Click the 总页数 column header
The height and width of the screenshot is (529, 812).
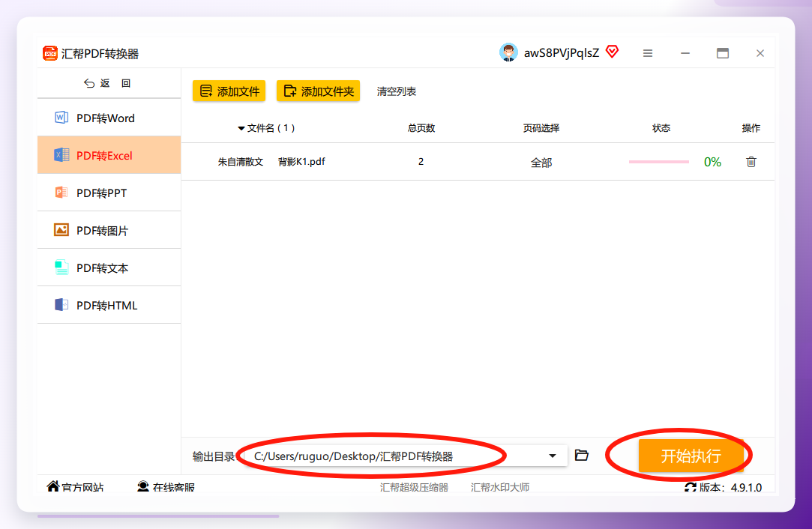(421, 128)
